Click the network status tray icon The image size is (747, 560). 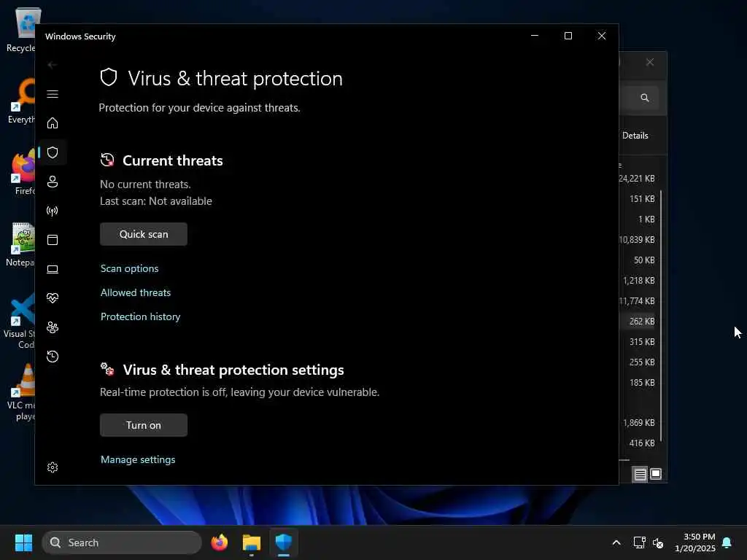(x=639, y=542)
